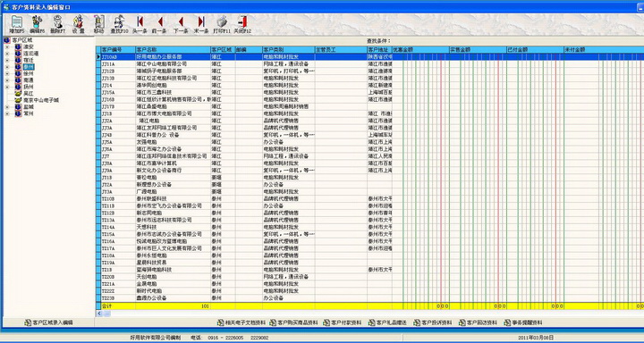
Task: Click the 增加F5 add record icon
Action: point(17,24)
